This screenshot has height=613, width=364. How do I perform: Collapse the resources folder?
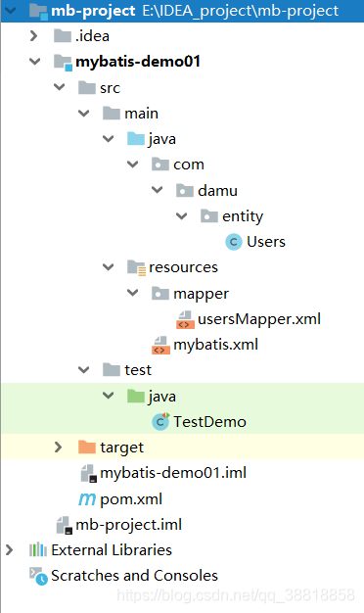[109, 267]
